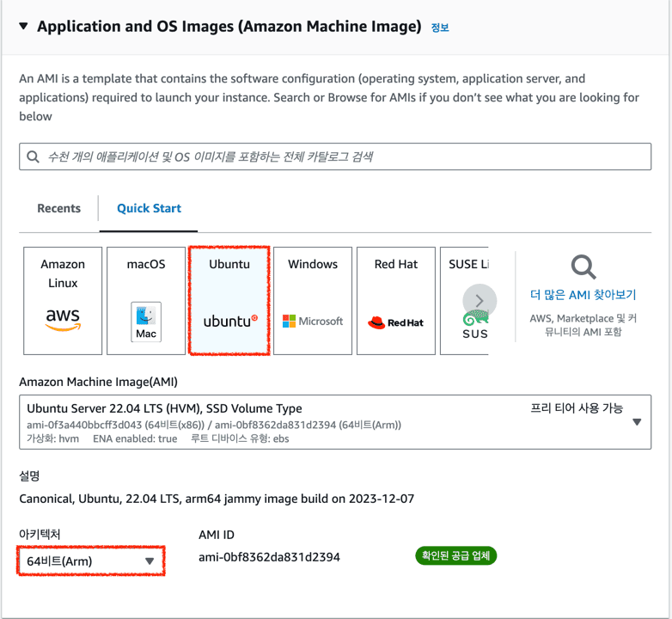Click the 확인된 공급 업체 badge

455,555
